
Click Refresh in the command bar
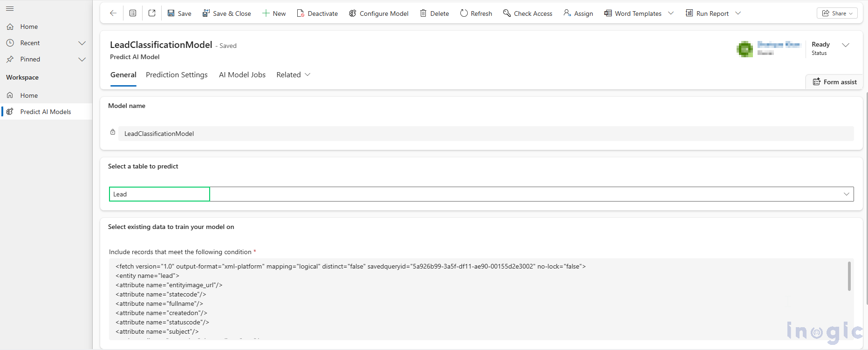click(x=476, y=13)
